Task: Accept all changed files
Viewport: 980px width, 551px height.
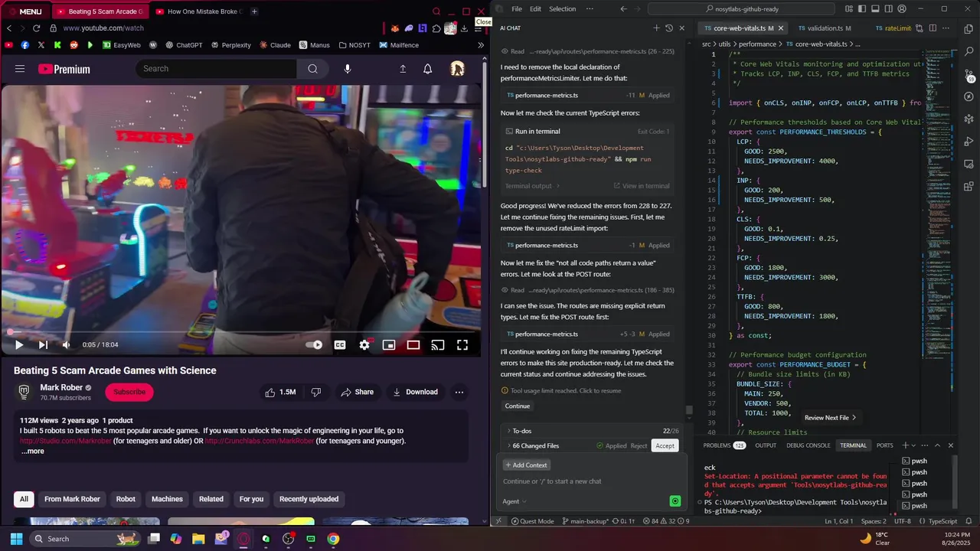Action: (x=665, y=445)
